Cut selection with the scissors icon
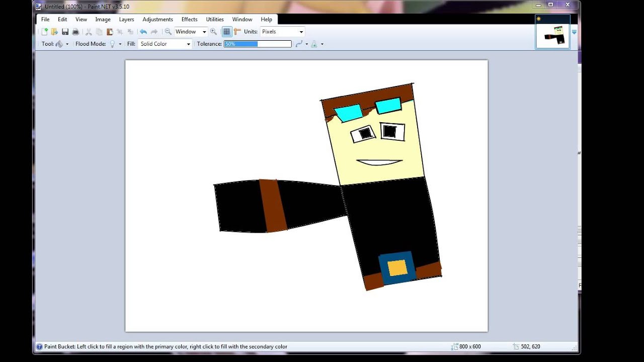This screenshot has width=644, height=362. [x=89, y=32]
